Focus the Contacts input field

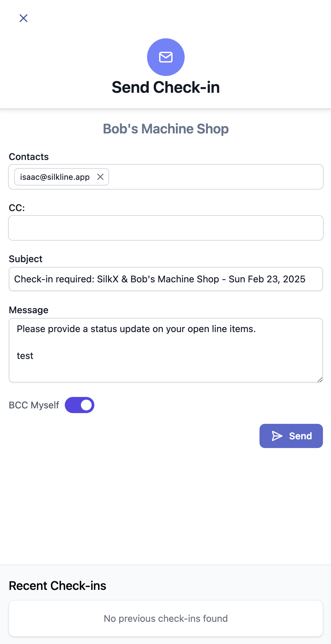[x=215, y=177]
